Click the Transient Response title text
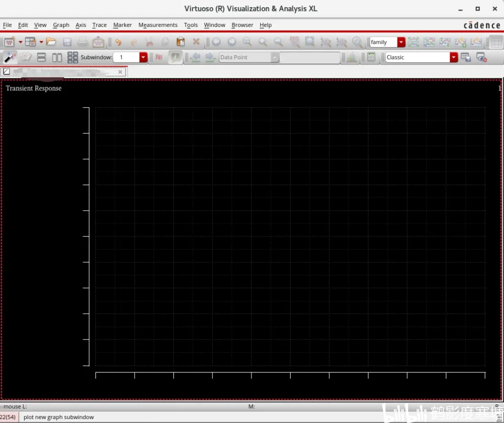This screenshot has width=504, height=423. point(33,88)
